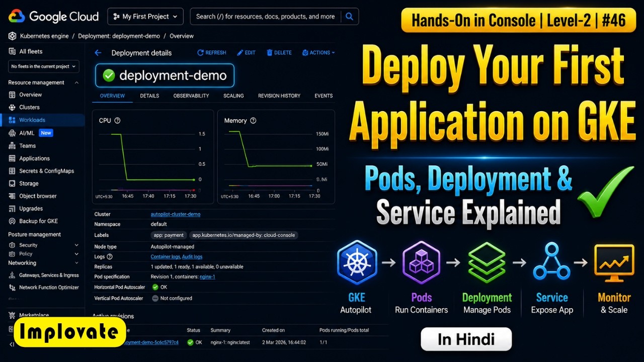Open the autopilot-cluster-demo cluster link
644x362 pixels.
pos(176,214)
